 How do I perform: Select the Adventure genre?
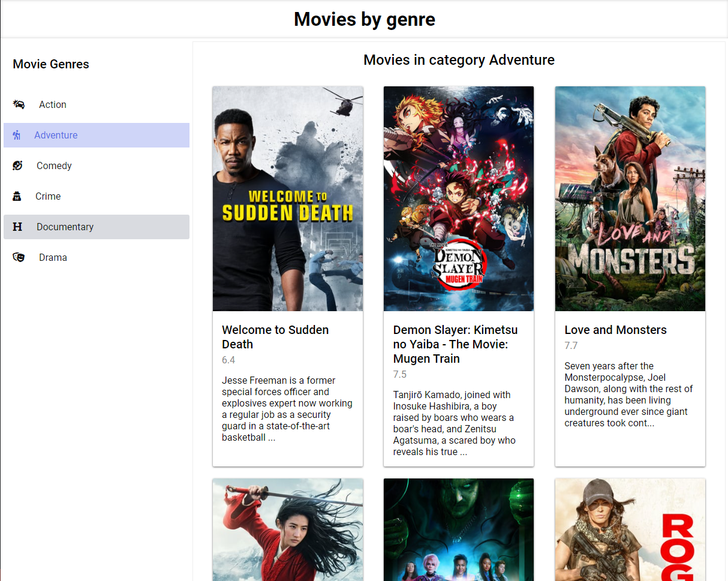(x=97, y=135)
